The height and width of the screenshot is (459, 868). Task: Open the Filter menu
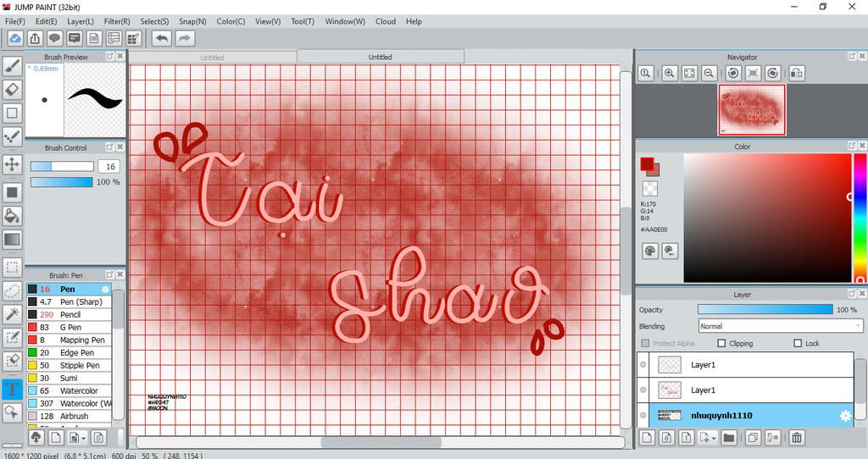coord(117,21)
